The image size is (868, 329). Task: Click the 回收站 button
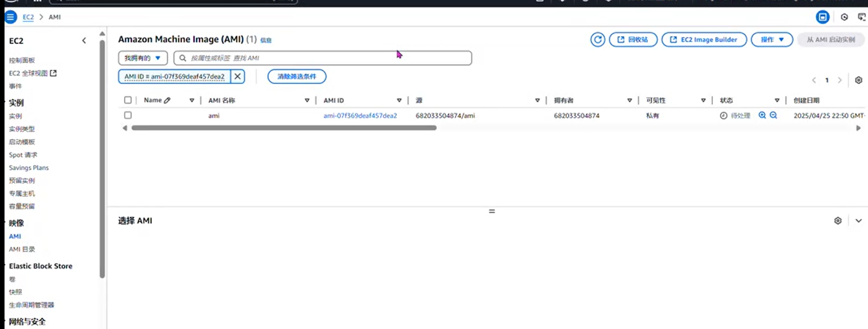633,39
